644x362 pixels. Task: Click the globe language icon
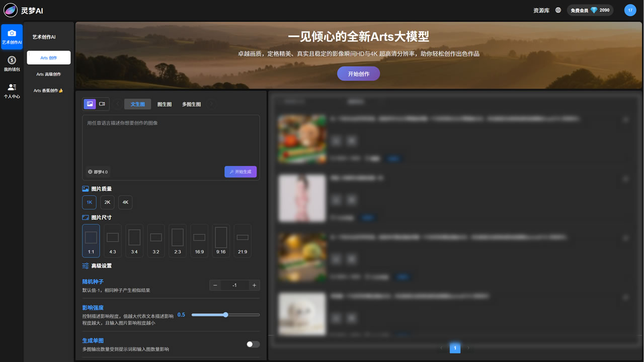coord(558,10)
